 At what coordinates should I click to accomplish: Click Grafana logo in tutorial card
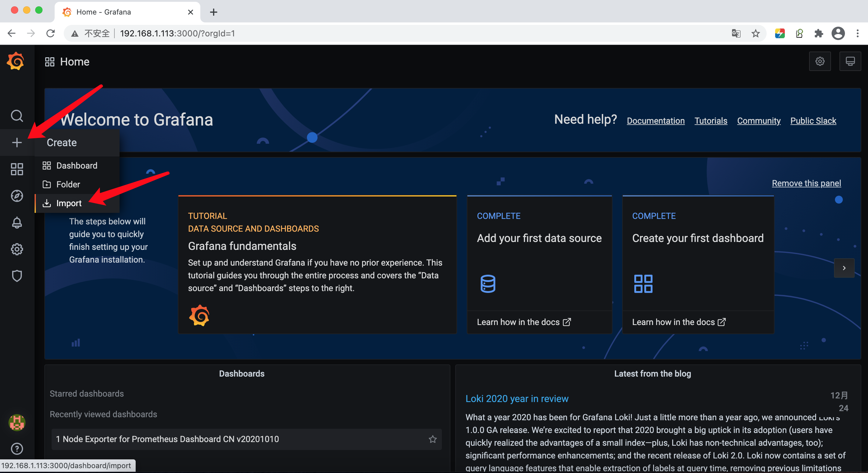(199, 315)
